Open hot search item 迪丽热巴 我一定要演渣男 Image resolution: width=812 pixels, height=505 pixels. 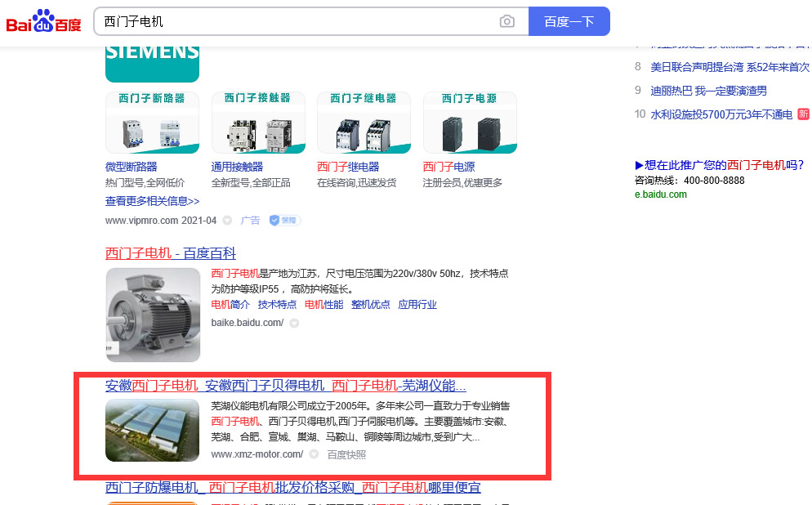[708, 91]
